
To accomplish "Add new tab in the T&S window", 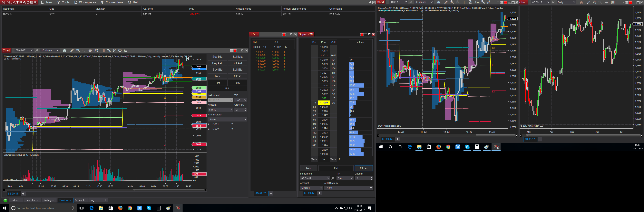I will coord(271,194).
